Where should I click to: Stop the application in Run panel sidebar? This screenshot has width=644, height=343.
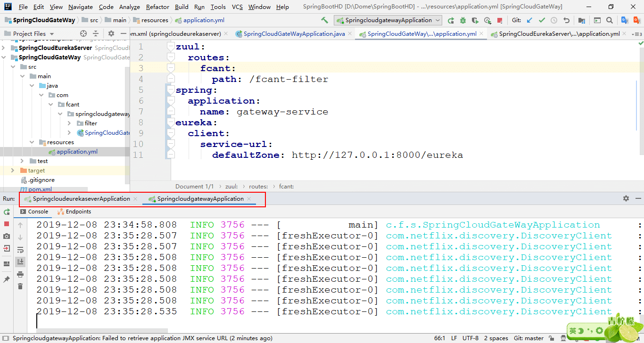coord(7,224)
